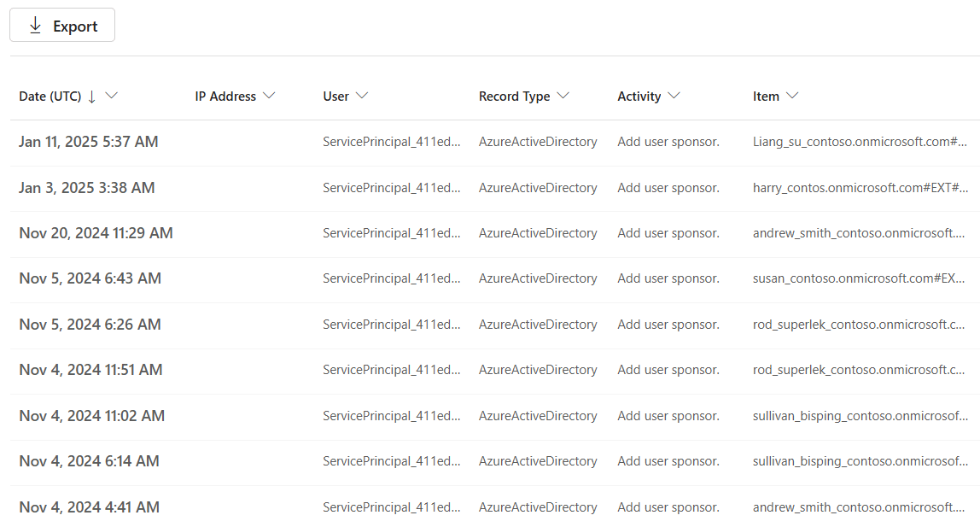Click the harry_contos item entry
The height and width of the screenshot is (527, 980).
(859, 188)
